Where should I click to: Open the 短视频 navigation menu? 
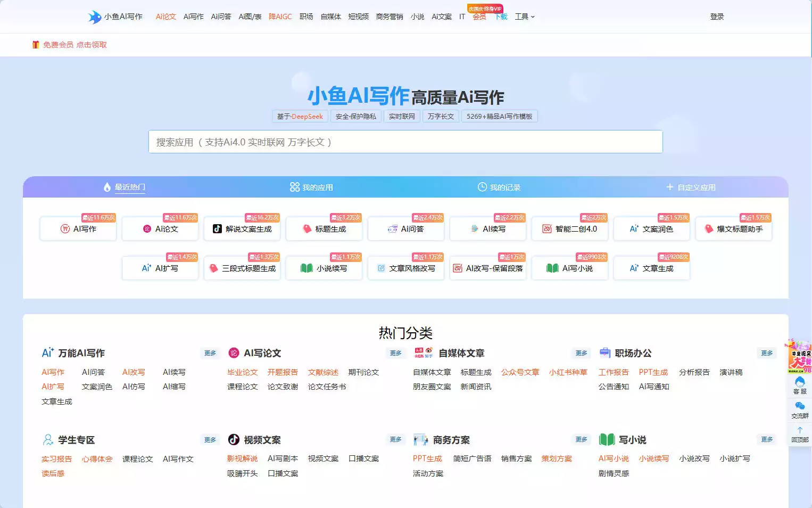tap(359, 17)
